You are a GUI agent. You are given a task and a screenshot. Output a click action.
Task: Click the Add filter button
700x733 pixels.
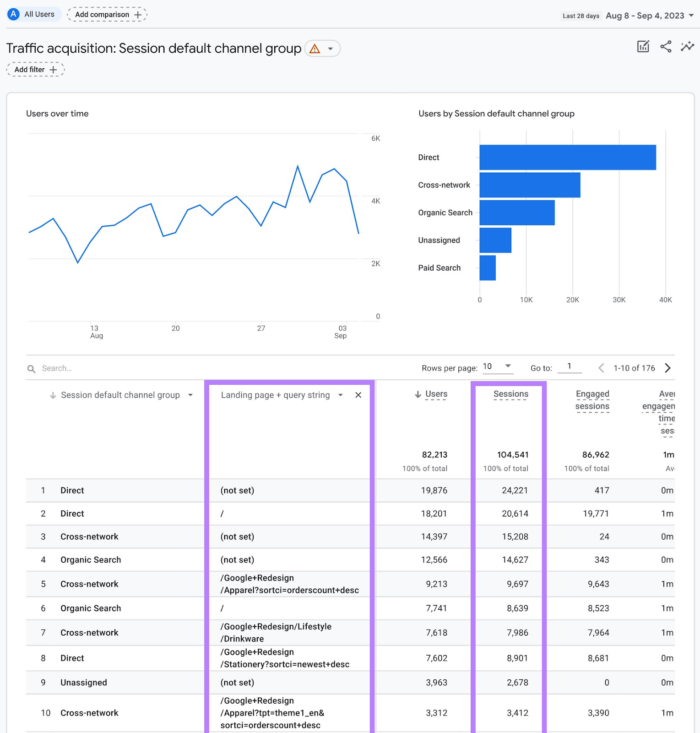click(x=35, y=70)
